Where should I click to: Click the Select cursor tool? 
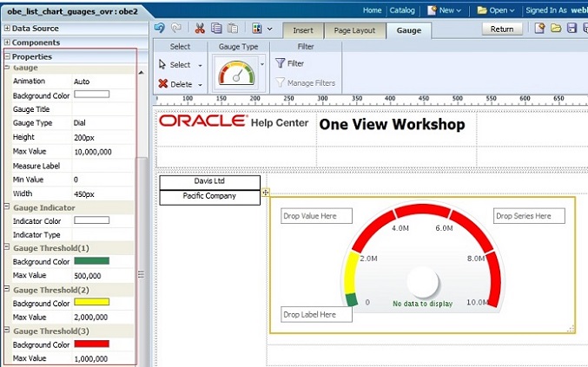(175, 64)
